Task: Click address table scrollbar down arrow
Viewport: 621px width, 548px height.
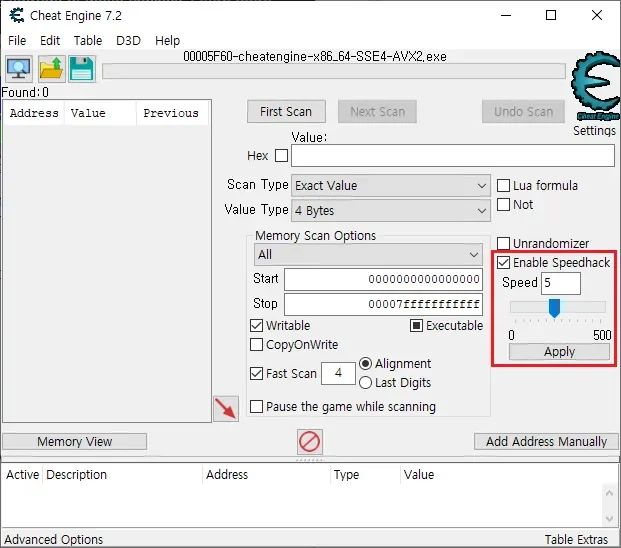Action: [610, 519]
